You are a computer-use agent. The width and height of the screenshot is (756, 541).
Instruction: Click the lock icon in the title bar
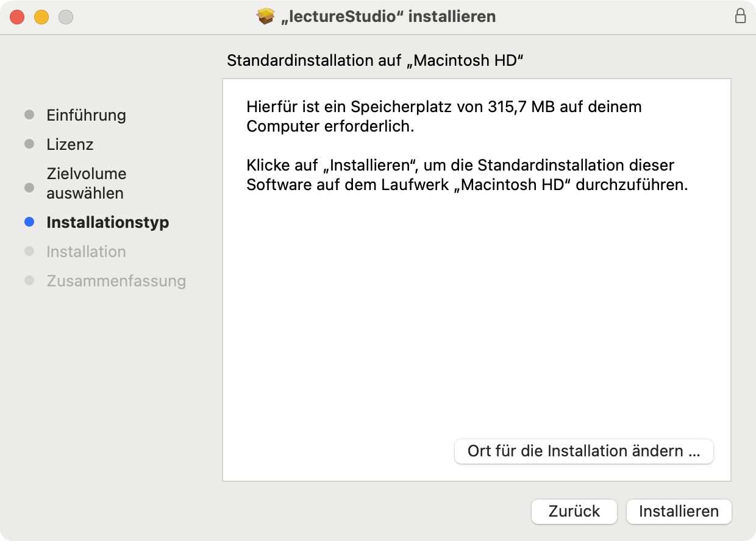coord(741,16)
